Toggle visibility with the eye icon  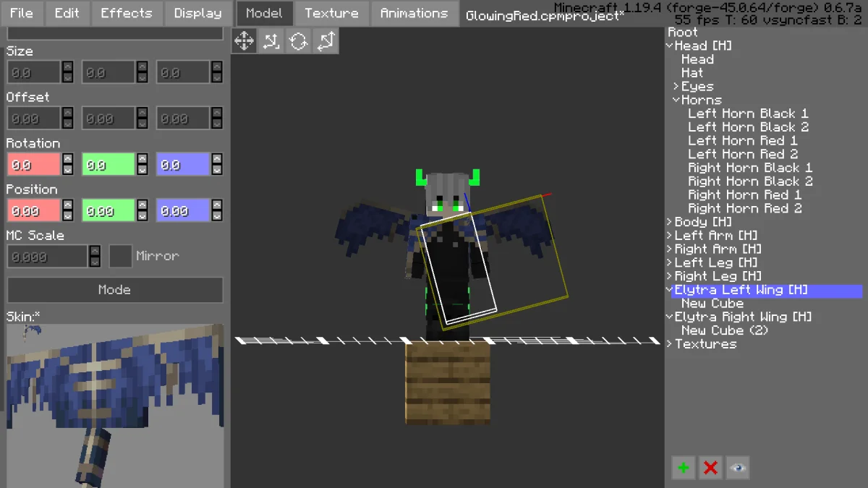(x=738, y=468)
